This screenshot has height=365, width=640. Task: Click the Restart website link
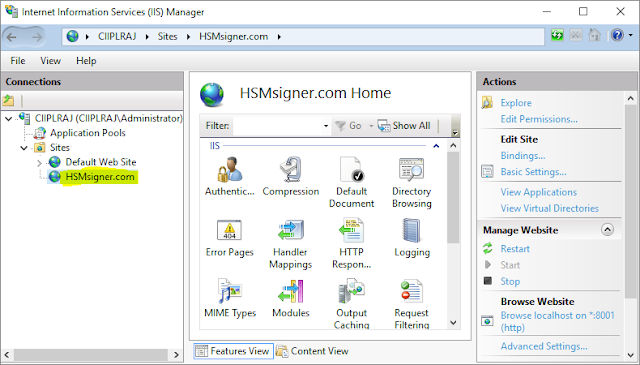[x=515, y=249]
